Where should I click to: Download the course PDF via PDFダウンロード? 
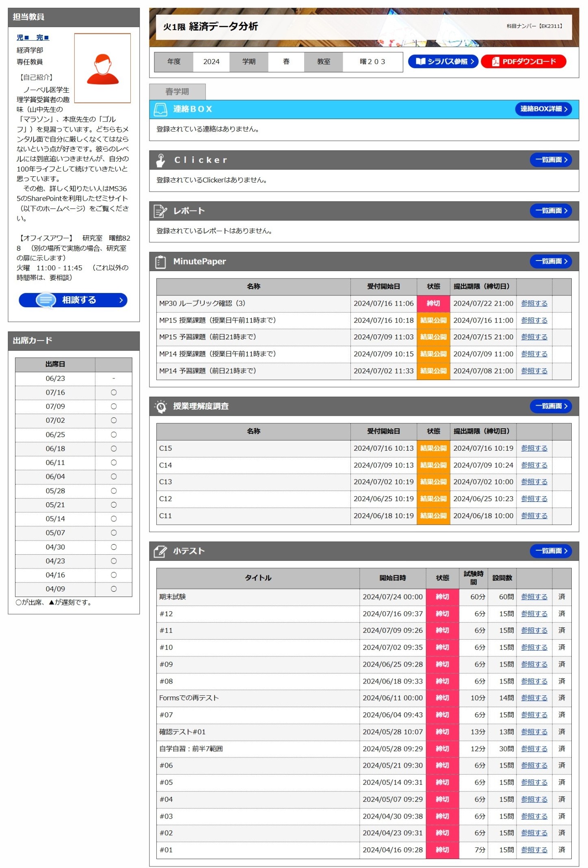(523, 61)
